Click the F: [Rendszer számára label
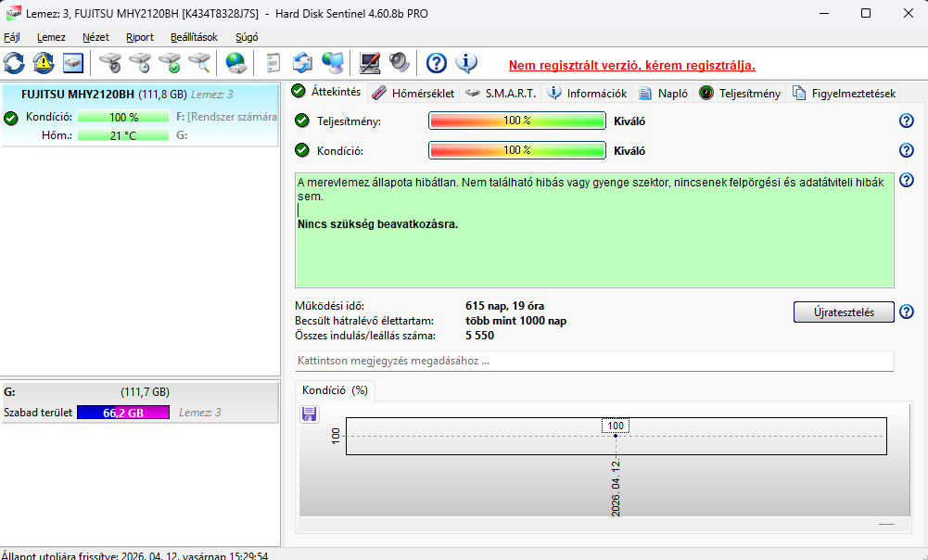928x560 pixels. 226,117
